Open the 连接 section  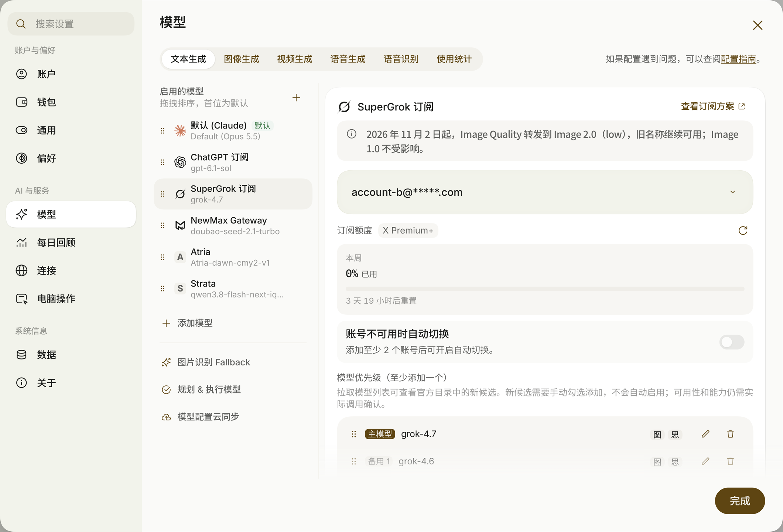click(x=71, y=270)
